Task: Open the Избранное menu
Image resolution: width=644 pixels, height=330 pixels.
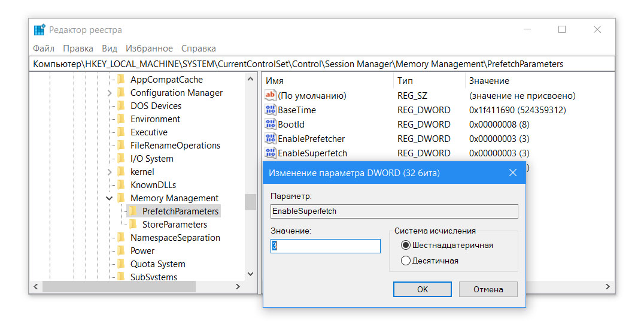Action: coord(149,49)
